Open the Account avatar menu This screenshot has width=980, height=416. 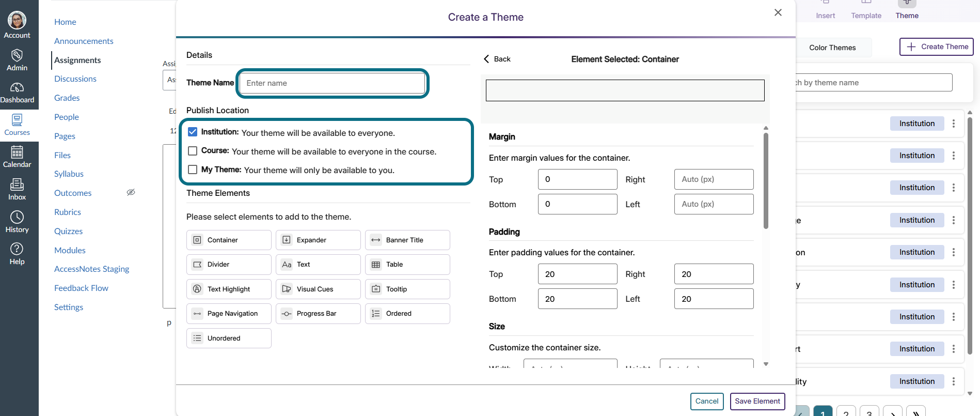[x=17, y=25]
